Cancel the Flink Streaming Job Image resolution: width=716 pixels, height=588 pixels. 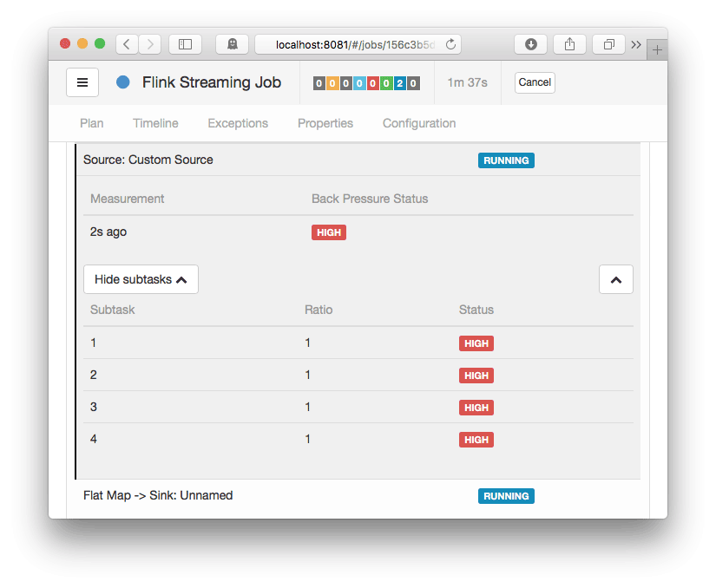point(535,82)
